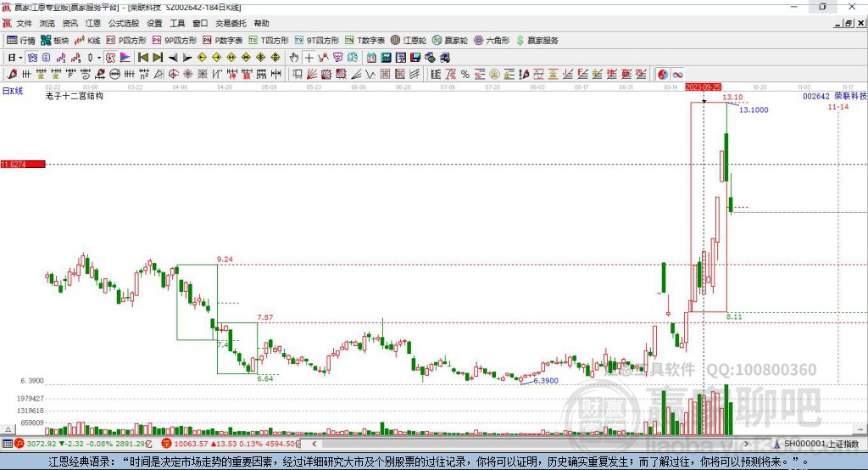The image size is (868, 470).
Task: Select the last yellow diamond arrow icon
Action: [275, 58]
